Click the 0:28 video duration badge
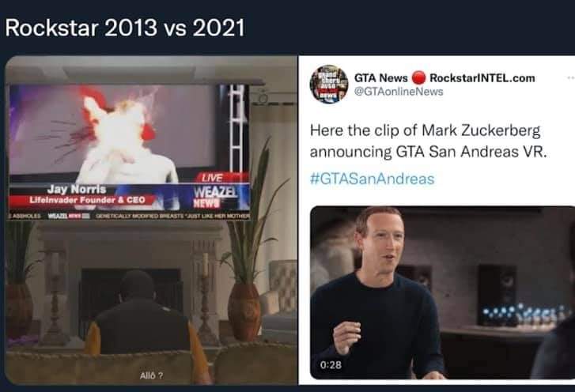The width and height of the screenshot is (575, 392). click(331, 365)
